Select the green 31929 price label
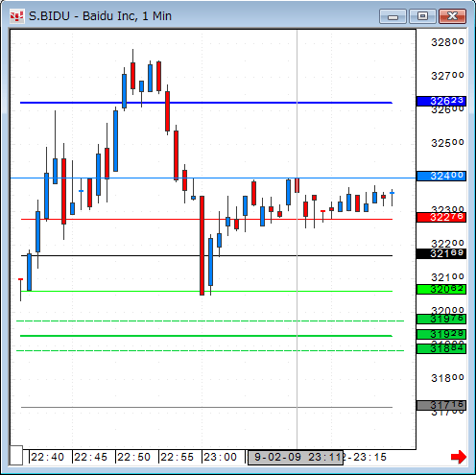 coord(441,334)
